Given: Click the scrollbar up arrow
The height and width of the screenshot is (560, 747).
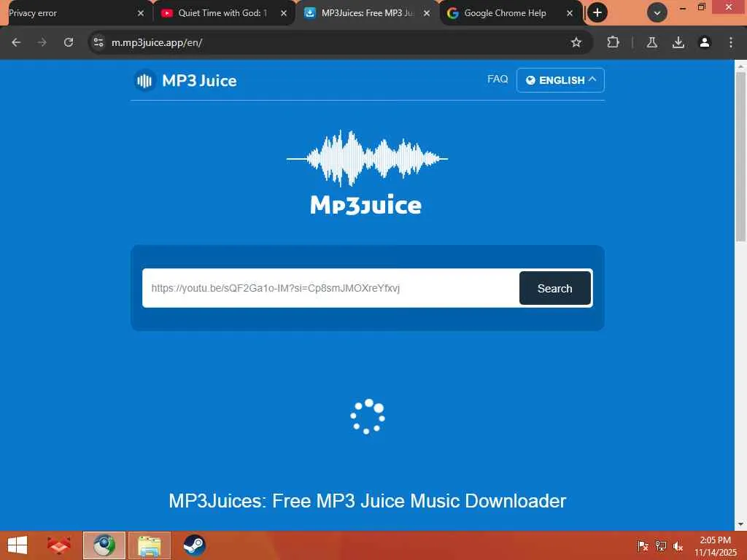Looking at the screenshot, I should (x=741, y=66).
